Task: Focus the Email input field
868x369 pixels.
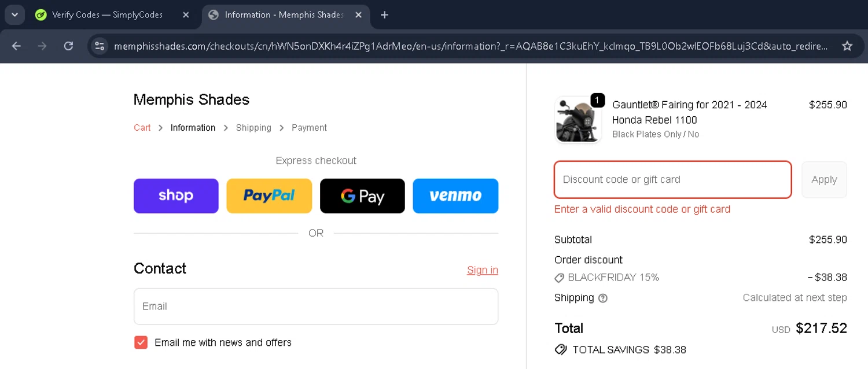Action: tap(316, 307)
